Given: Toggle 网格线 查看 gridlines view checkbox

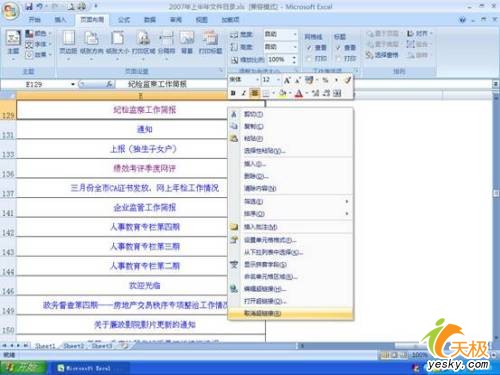Looking at the screenshot, I should [309, 48].
